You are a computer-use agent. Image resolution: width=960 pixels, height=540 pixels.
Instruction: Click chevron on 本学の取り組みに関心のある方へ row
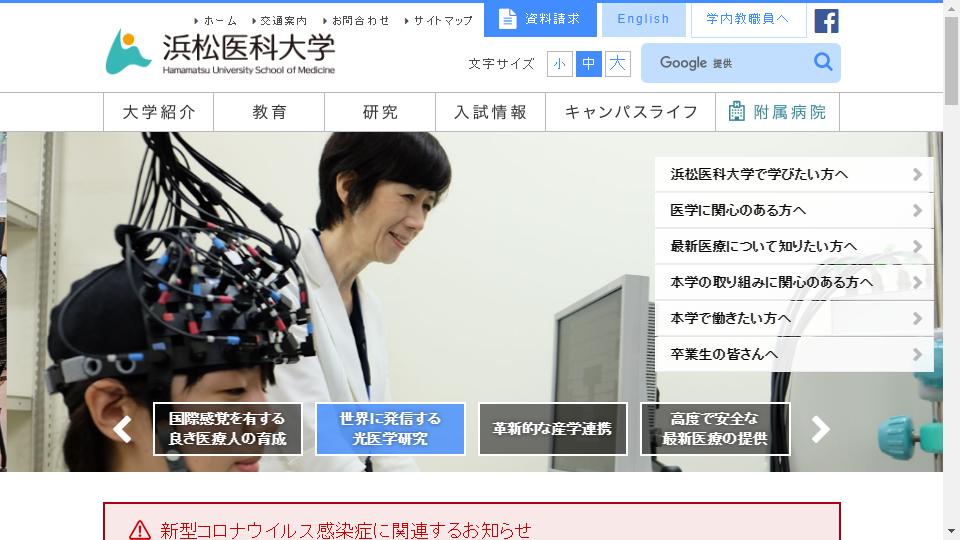click(917, 282)
